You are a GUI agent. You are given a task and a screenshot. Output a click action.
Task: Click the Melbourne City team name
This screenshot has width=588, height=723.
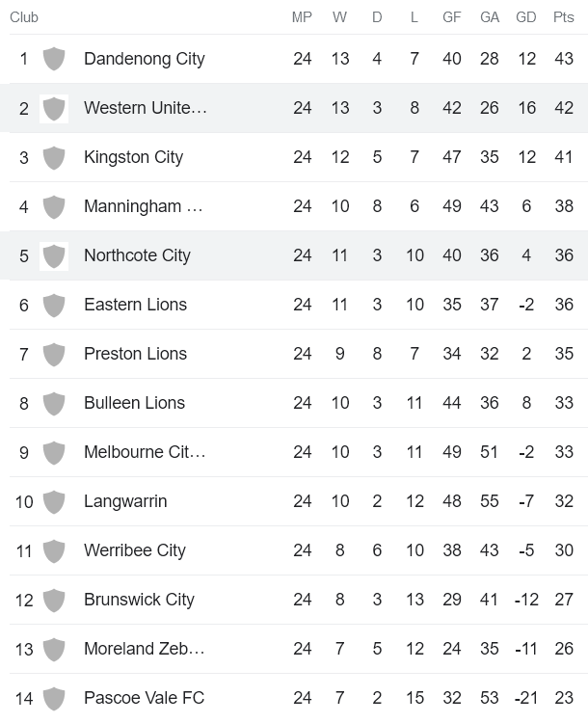click(x=145, y=452)
